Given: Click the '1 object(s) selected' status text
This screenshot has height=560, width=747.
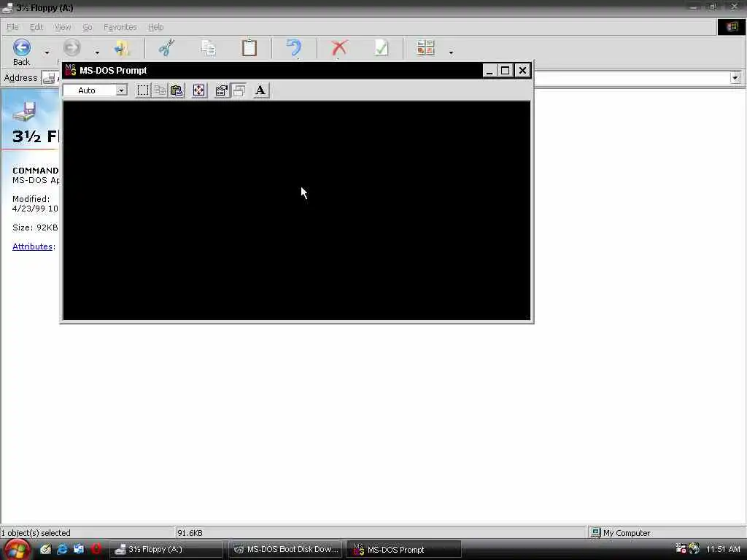Looking at the screenshot, I should [35, 533].
